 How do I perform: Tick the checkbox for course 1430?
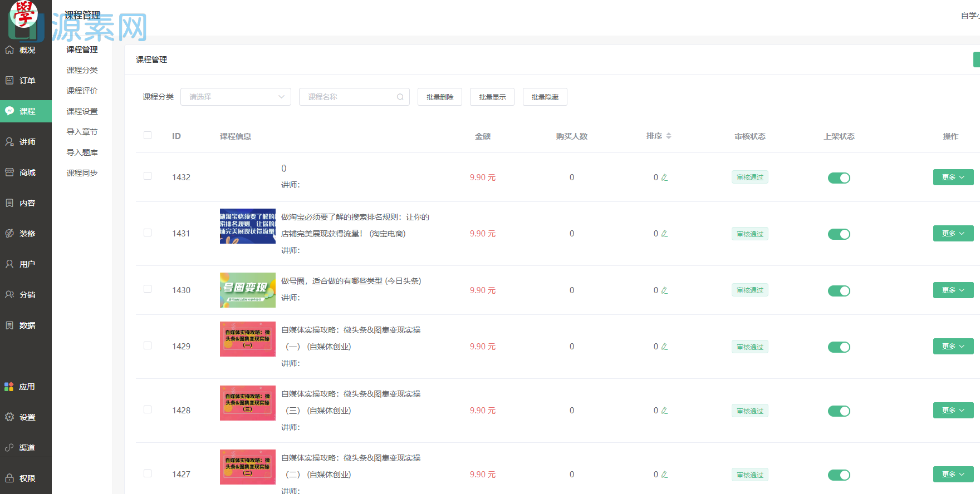point(148,289)
